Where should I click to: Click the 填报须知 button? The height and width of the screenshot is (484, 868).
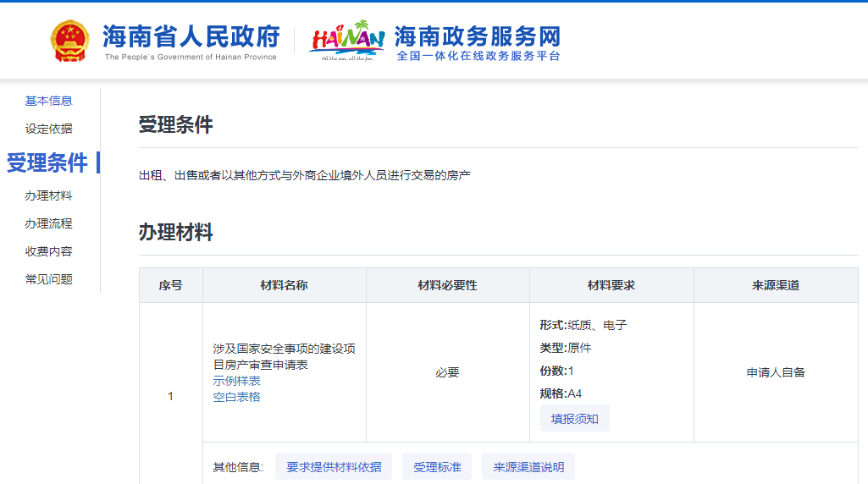tap(575, 419)
